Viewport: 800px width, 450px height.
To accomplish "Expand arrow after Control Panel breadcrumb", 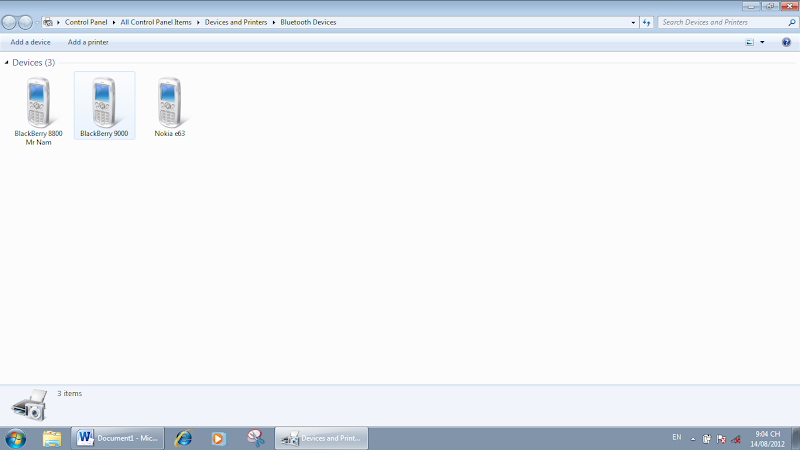I will [x=114, y=22].
